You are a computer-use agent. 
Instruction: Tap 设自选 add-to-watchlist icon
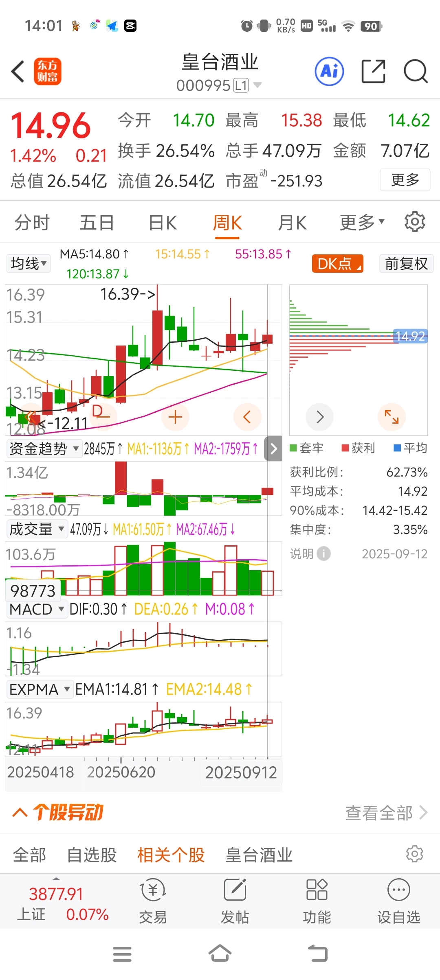[x=398, y=901]
